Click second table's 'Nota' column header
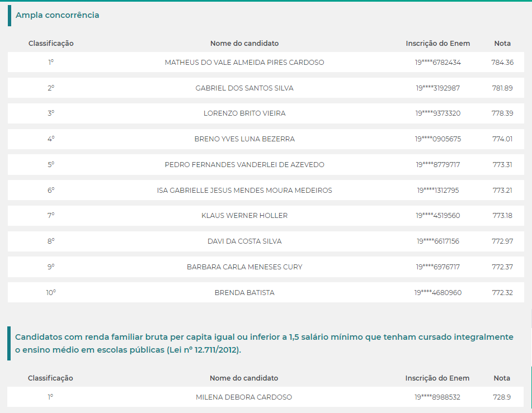 pos(502,378)
